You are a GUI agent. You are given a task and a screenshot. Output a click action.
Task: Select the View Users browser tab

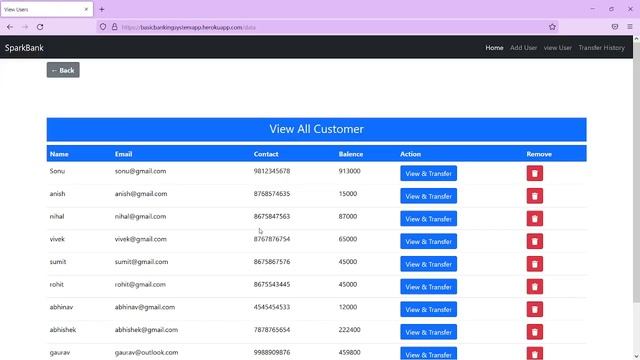click(47, 9)
